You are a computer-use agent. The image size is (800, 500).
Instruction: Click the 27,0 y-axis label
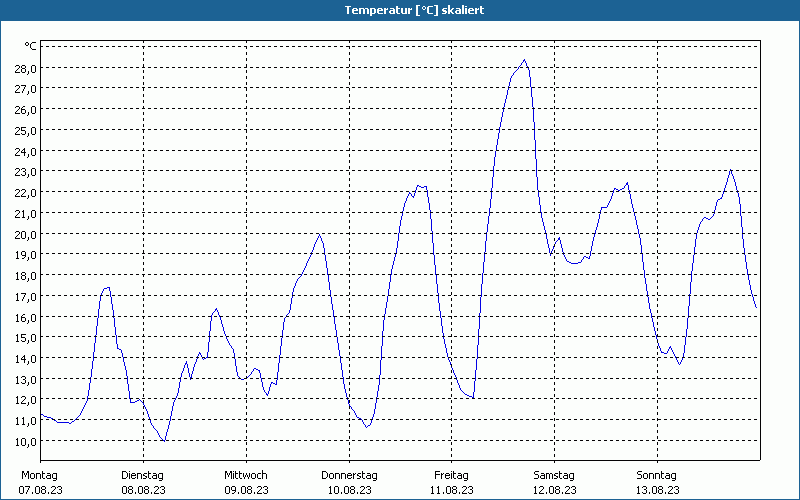click(x=26, y=89)
